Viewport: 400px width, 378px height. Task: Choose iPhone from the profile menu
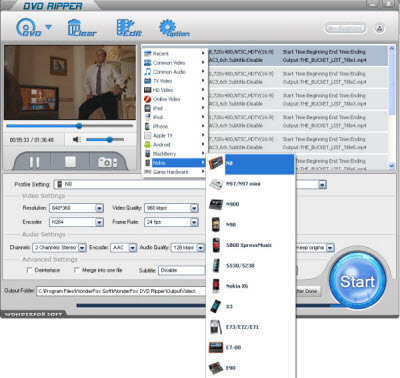coord(174,126)
